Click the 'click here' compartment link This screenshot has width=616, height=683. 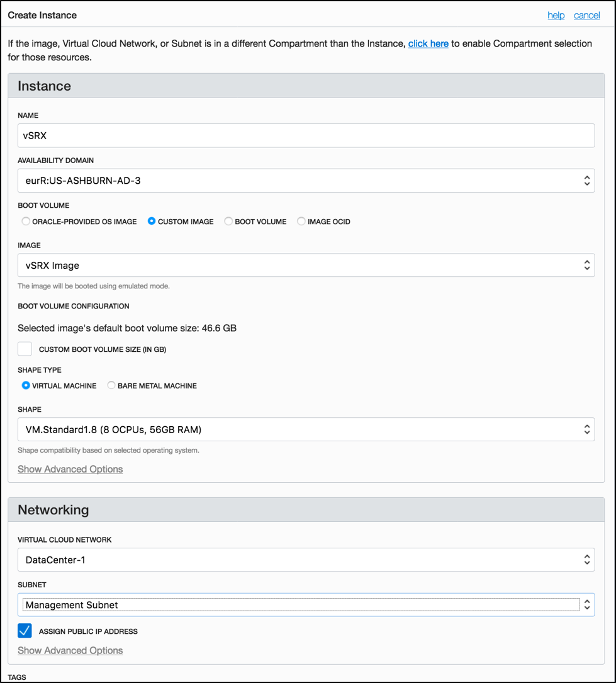[x=428, y=43]
